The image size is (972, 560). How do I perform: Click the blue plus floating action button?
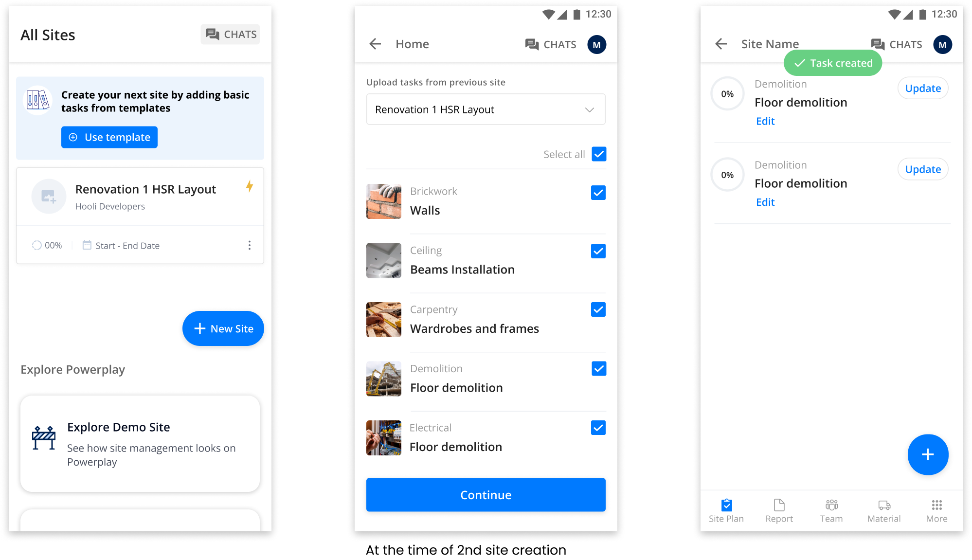pos(928,454)
